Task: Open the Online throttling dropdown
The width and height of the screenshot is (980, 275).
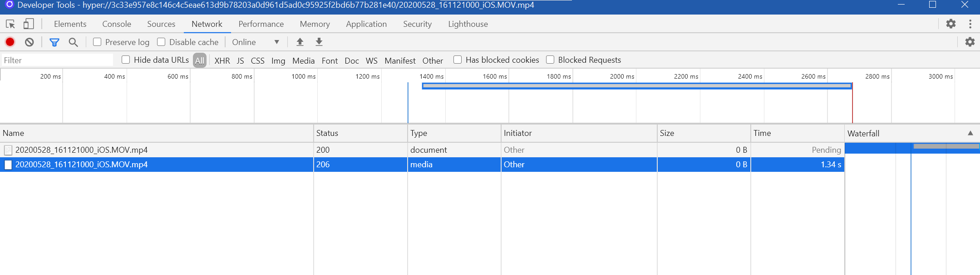Action: (x=256, y=42)
